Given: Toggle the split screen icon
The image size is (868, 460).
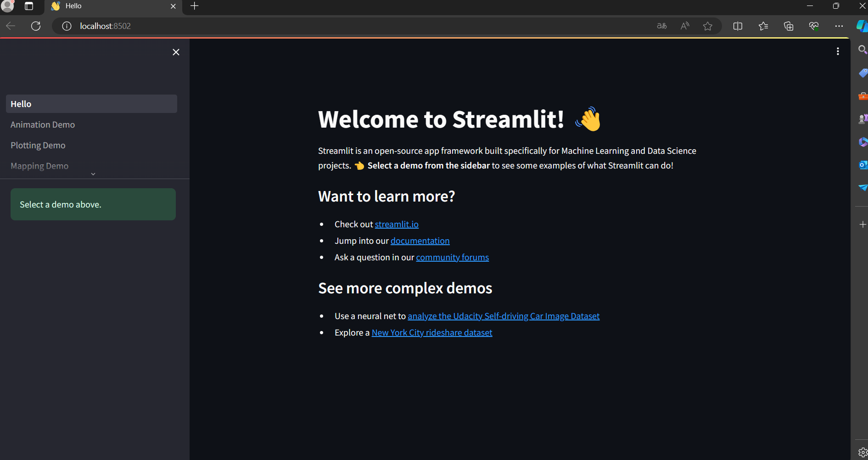Looking at the screenshot, I should (x=738, y=26).
